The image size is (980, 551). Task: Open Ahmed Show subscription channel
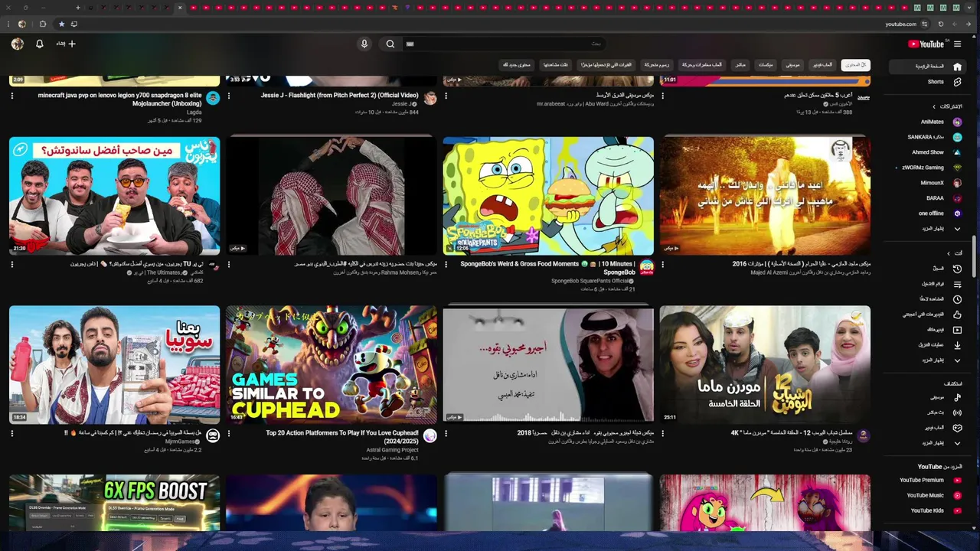(x=929, y=152)
